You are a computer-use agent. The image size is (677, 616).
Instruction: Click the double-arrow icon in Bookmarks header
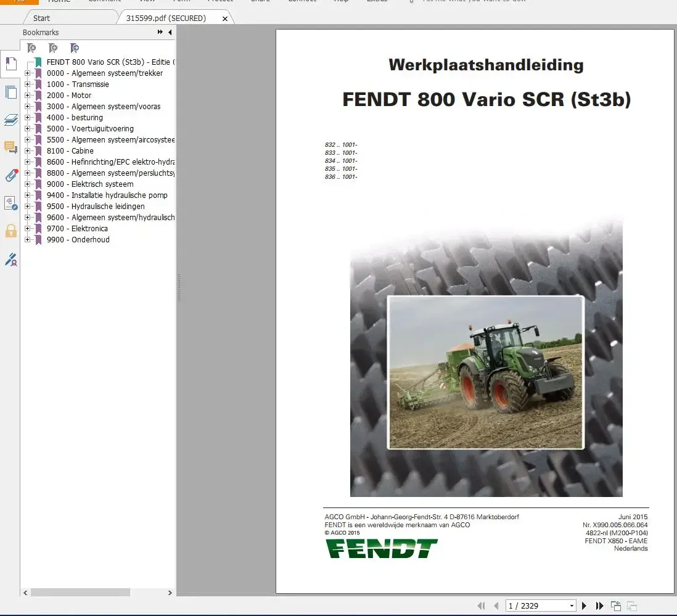coord(160,32)
